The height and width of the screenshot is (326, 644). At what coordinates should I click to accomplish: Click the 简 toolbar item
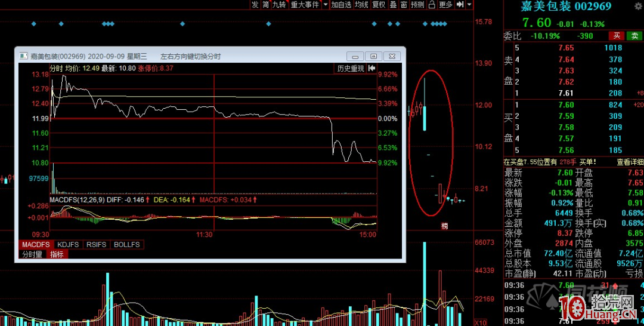click(x=266, y=5)
